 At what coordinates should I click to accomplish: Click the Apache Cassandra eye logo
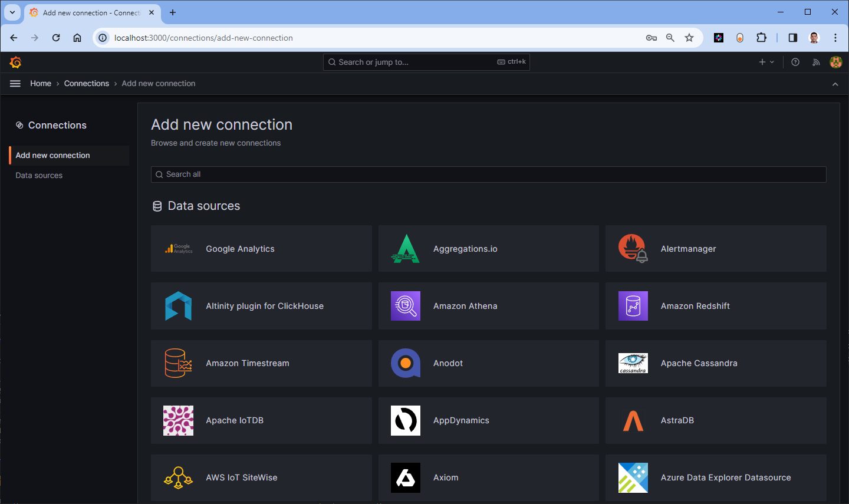coord(633,363)
